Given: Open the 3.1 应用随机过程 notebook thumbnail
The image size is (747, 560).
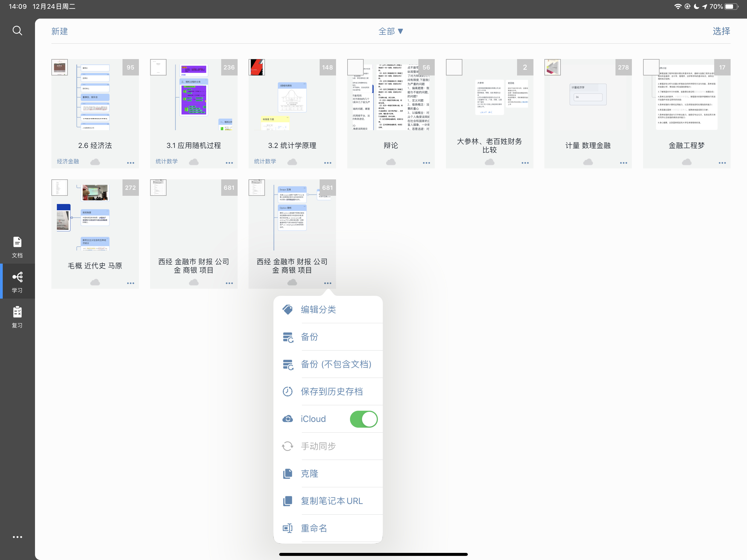Looking at the screenshot, I should point(194,97).
